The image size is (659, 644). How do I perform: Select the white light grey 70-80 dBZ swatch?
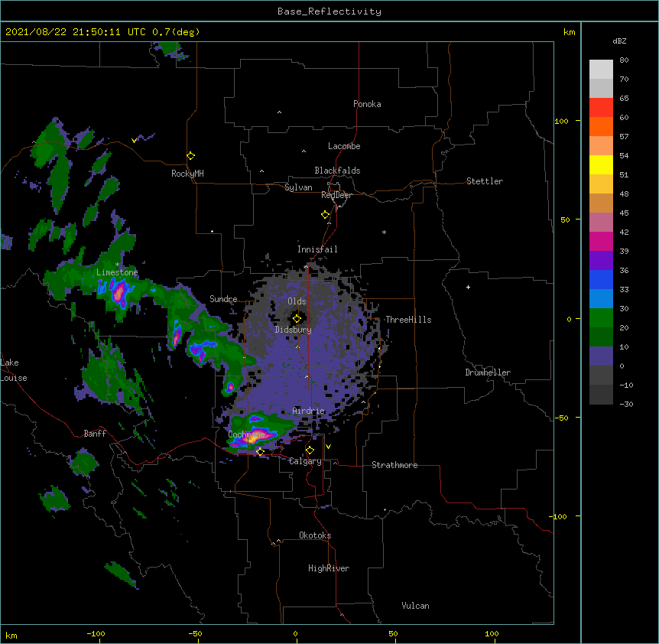[601, 70]
